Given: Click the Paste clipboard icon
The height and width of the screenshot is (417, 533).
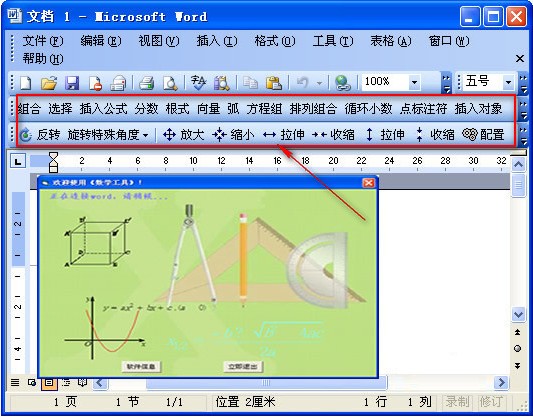Looking at the screenshot, I should click(x=274, y=83).
